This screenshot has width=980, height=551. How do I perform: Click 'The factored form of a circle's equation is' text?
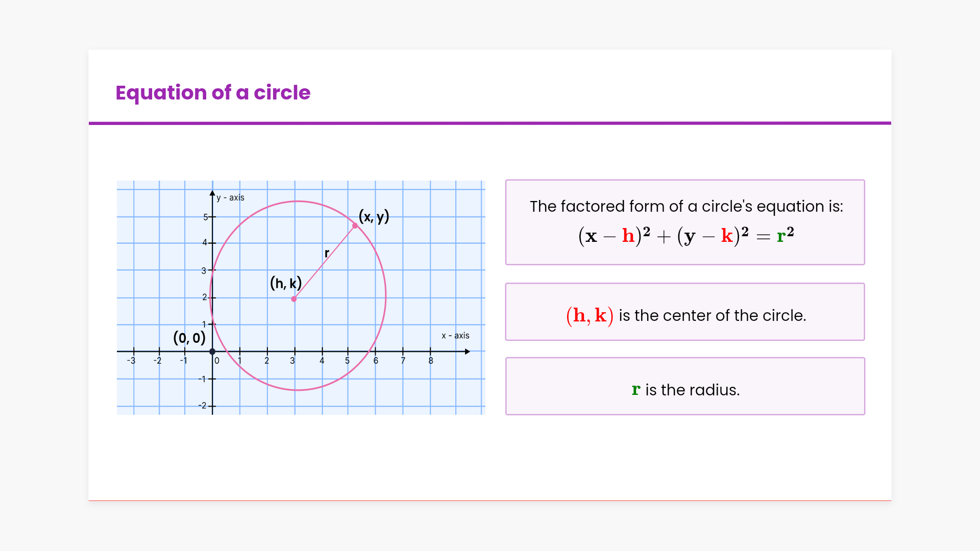(686, 206)
